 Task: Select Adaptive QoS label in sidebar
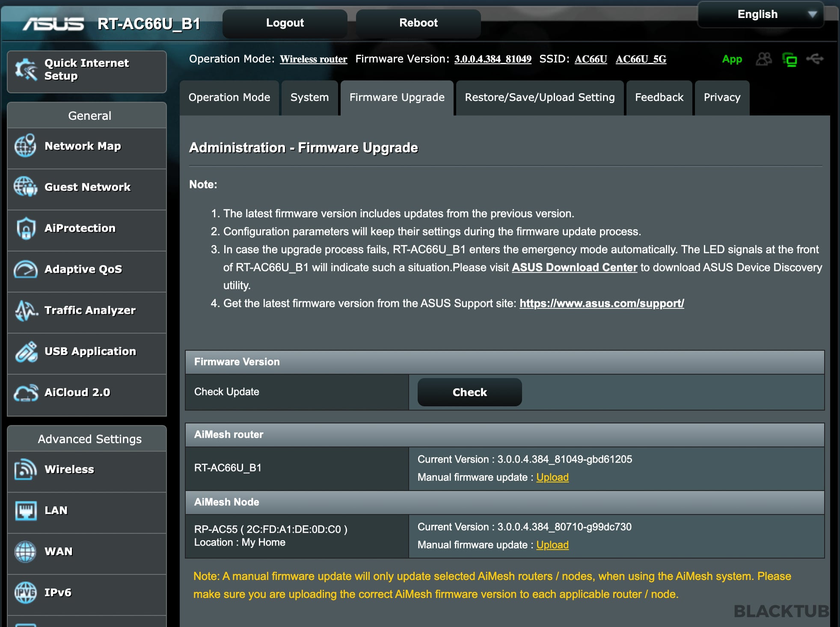click(x=83, y=270)
